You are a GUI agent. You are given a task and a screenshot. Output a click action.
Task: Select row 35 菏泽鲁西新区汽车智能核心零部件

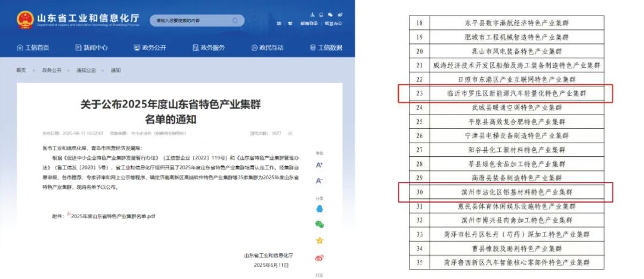(506, 262)
